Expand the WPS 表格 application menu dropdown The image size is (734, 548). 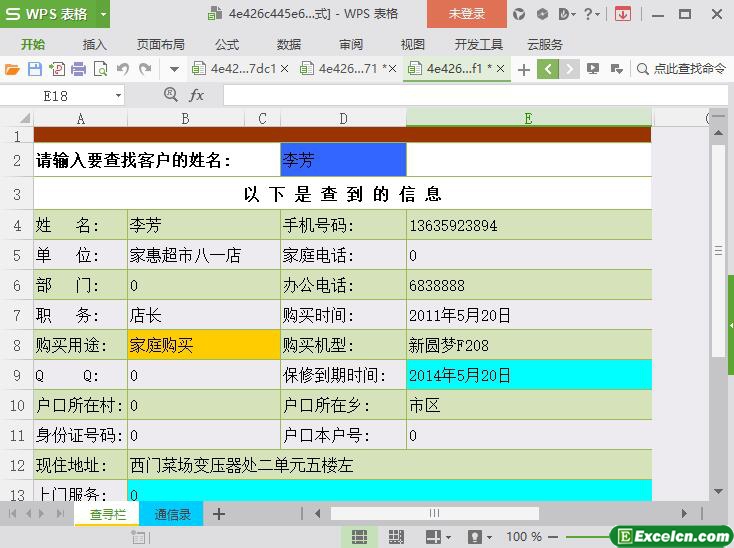pos(101,14)
